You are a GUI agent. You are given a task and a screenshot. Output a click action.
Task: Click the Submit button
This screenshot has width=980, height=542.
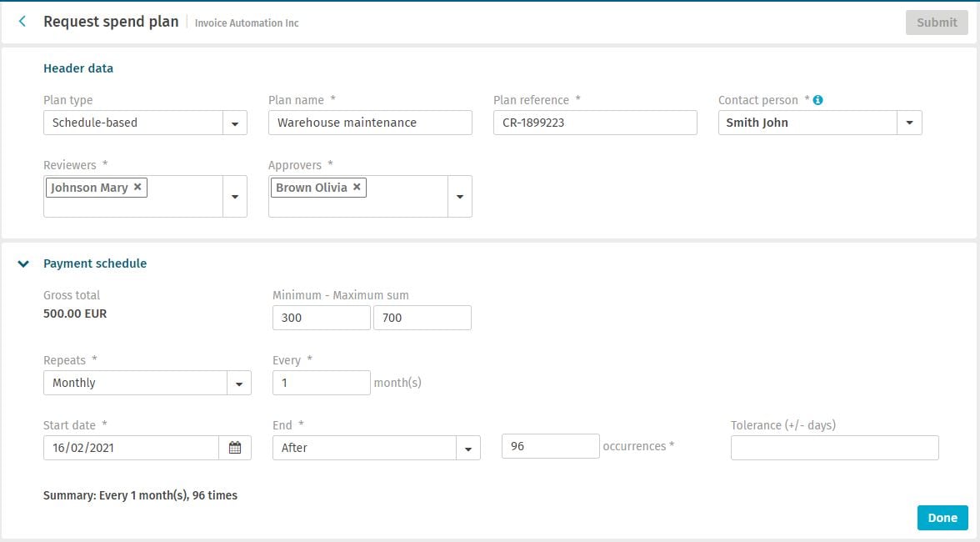(937, 23)
